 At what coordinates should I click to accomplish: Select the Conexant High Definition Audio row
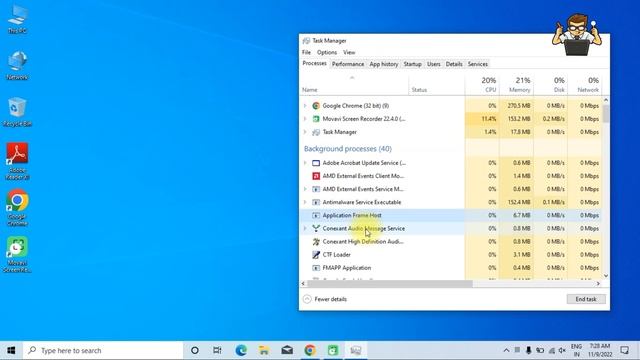[x=451, y=242]
